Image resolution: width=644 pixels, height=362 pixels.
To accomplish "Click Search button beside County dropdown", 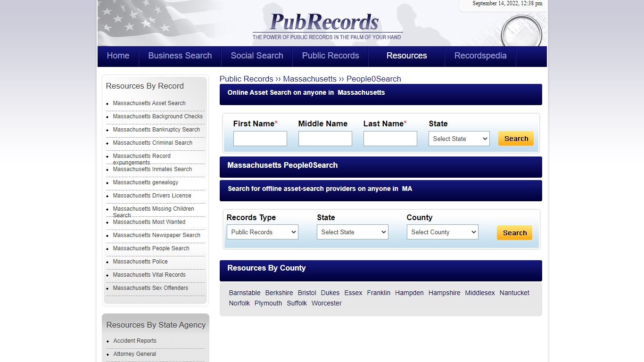I will click(515, 233).
